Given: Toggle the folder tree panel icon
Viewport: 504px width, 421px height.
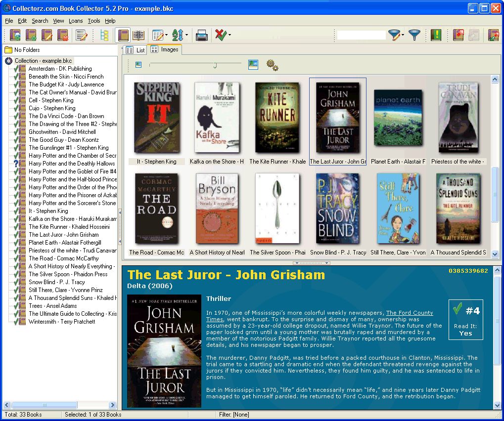Looking at the screenshot, I should pos(104,35).
